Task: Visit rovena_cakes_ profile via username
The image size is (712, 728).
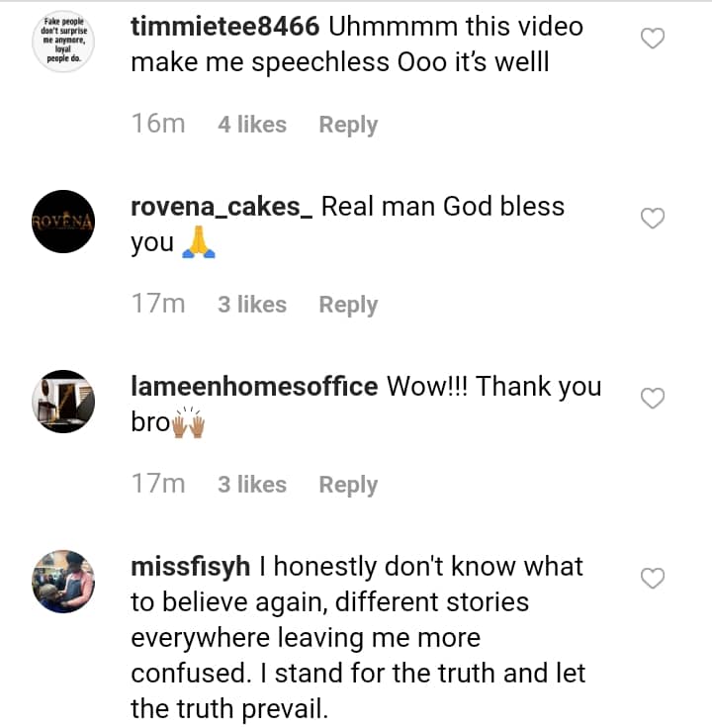Action: coord(222,207)
